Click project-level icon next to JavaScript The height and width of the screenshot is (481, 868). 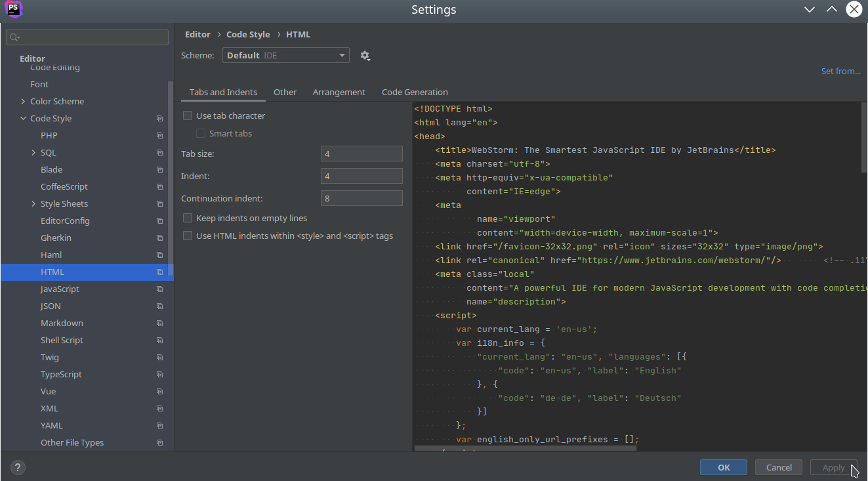pyautogui.click(x=159, y=289)
